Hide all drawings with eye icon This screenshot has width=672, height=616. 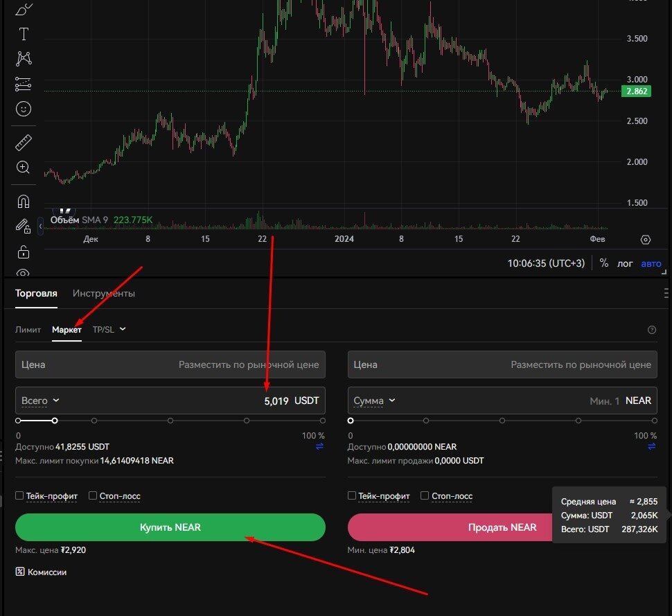pos(23,272)
